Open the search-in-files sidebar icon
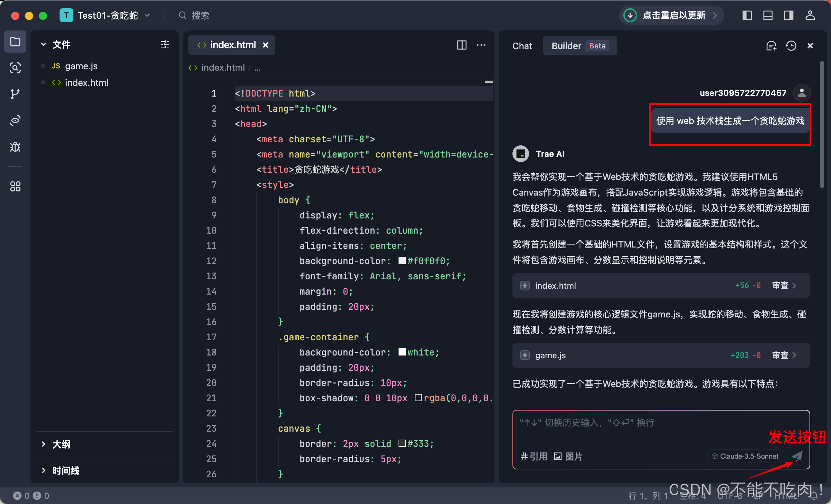 click(15, 68)
